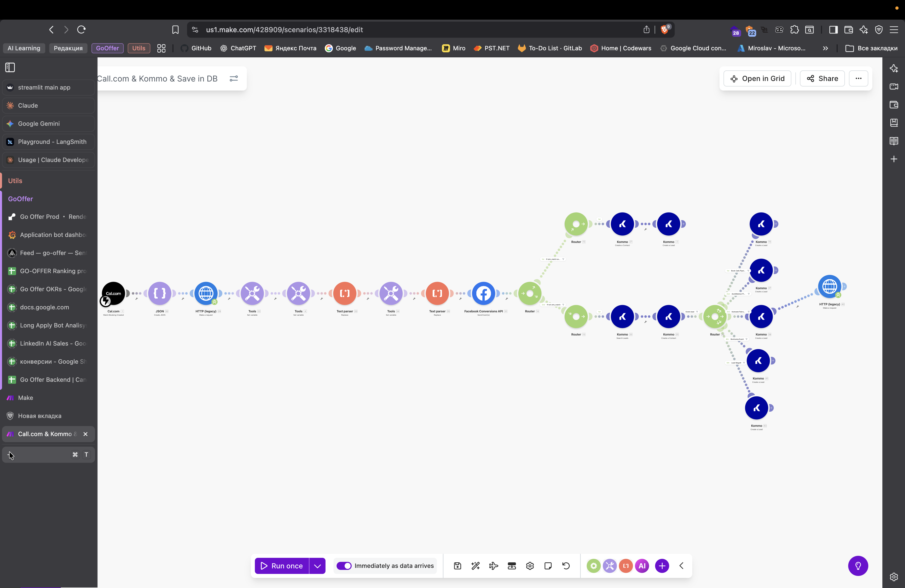Open scenario options next to the title

[x=234, y=78]
